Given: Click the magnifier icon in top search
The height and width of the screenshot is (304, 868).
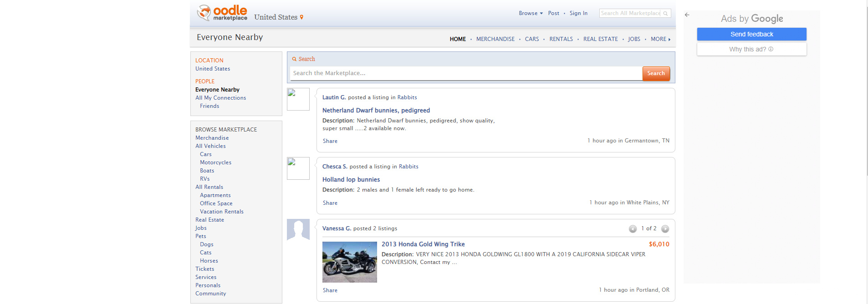Looking at the screenshot, I should [x=665, y=14].
